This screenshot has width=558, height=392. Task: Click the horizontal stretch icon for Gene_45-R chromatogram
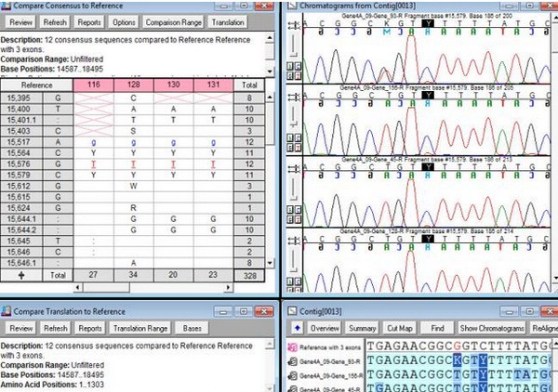click(294, 169)
